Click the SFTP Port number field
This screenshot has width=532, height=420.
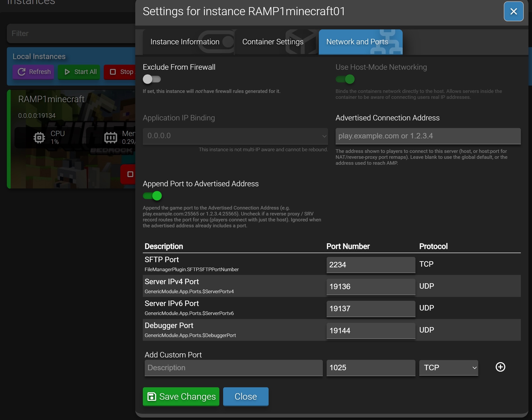370,265
